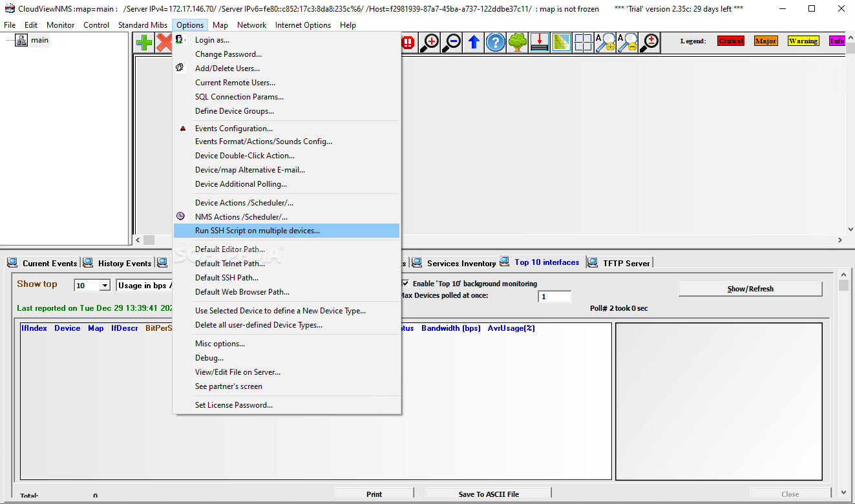This screenshot has height=504, width=855.
Task: Select Device Additional Polling entry
Action: click(x=287, y=184)
